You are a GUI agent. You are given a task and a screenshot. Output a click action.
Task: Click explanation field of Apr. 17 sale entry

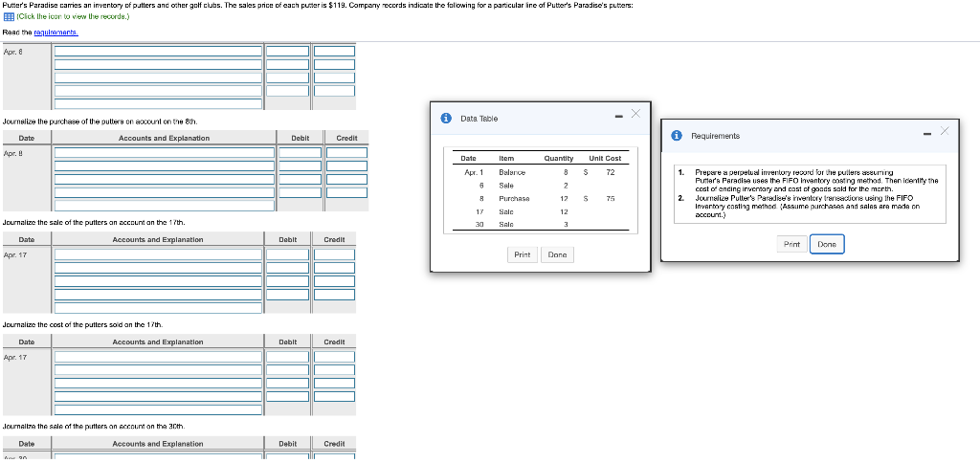click(x=158, y=307)
